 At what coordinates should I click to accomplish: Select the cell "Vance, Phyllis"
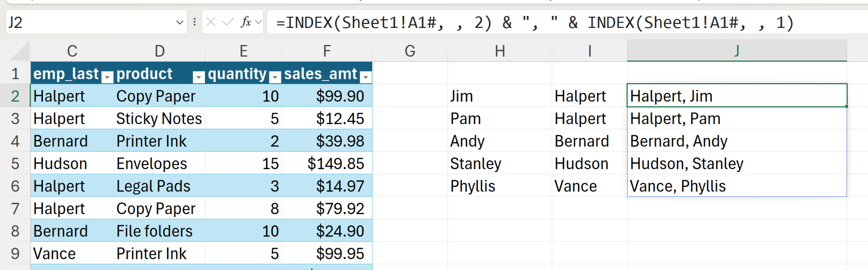[737, 186]
